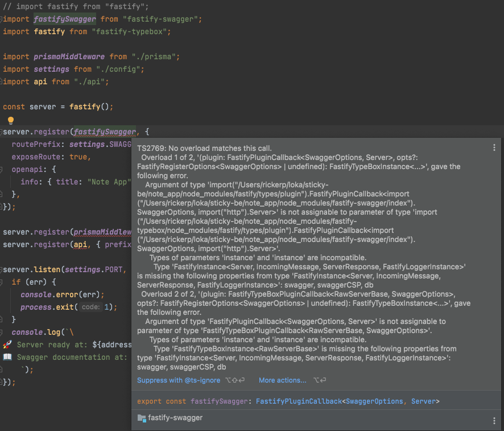Click Suppress with @ts-ignore link

[179, 380]
